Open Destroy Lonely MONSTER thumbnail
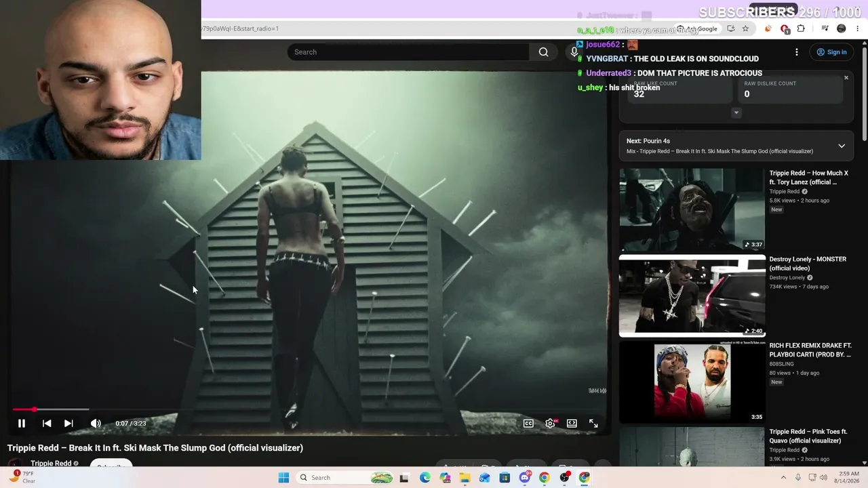 (692, 296)
